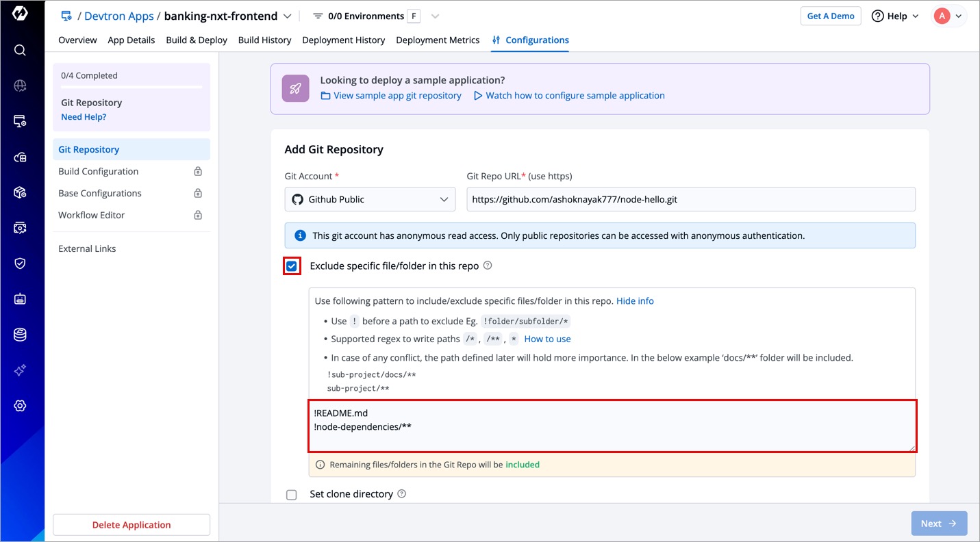Expand the banking-nxt-frontend app name chevron

click(288, 16)
